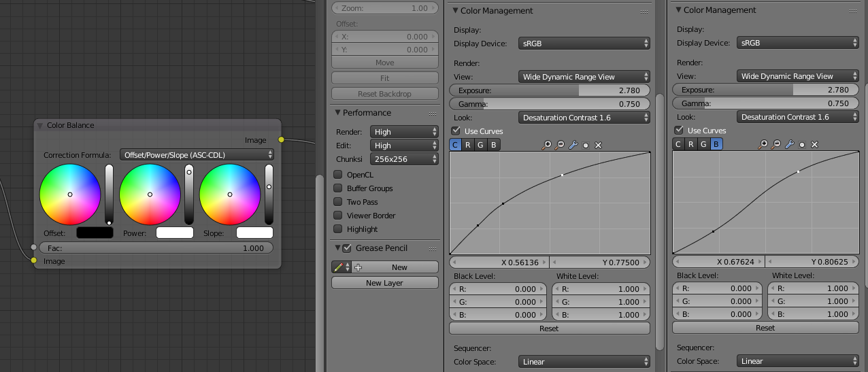The width and height of the screenshot is (868, 372).
Task: Turn on the Highlight checkbox
Action: [x=337, y=229]
